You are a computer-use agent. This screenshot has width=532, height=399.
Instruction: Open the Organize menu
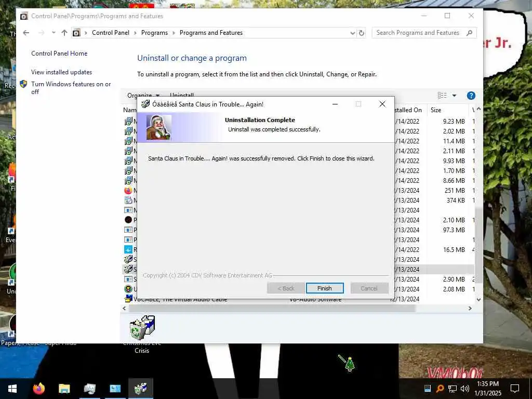coord(143,96)
